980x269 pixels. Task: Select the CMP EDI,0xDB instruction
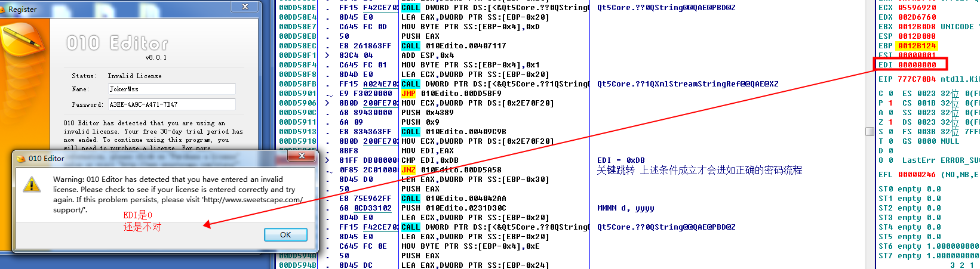[430, 160]
